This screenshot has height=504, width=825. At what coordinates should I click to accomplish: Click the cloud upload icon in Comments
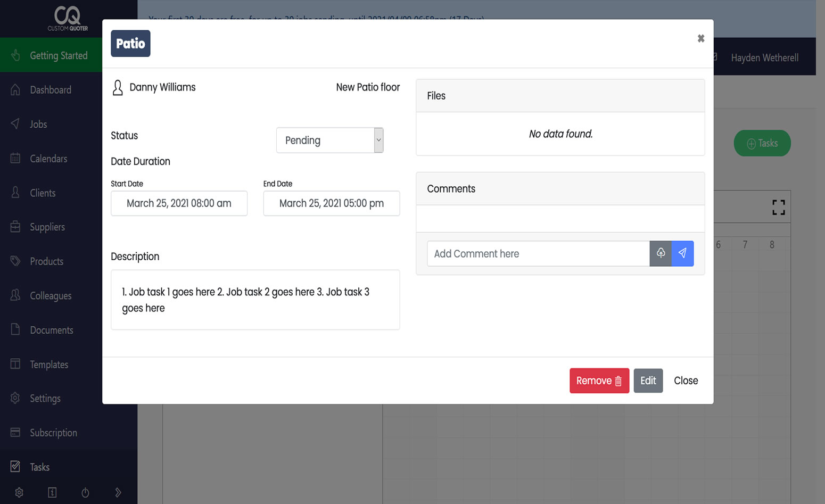point(661,253)
